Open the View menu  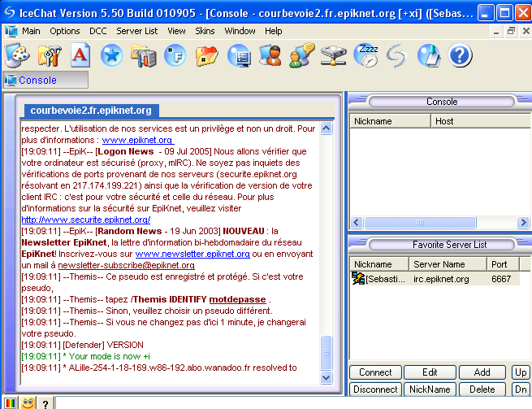tap(176, 31)
